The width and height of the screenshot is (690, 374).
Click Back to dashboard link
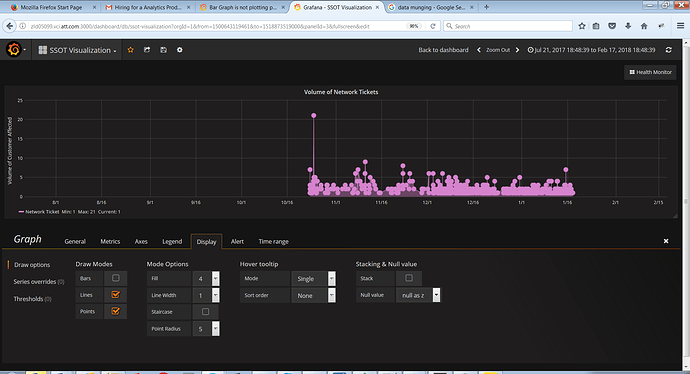click(x=443, y=50)
